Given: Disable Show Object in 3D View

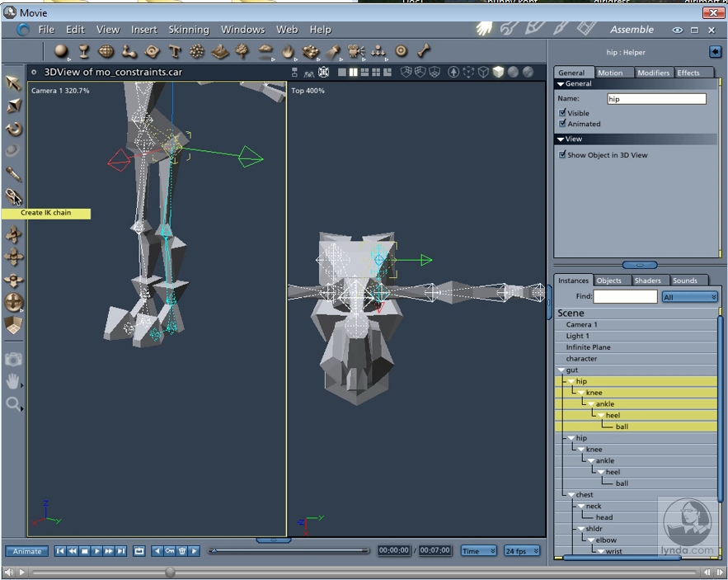Looking at the screenshot, I should pos(563,155).
